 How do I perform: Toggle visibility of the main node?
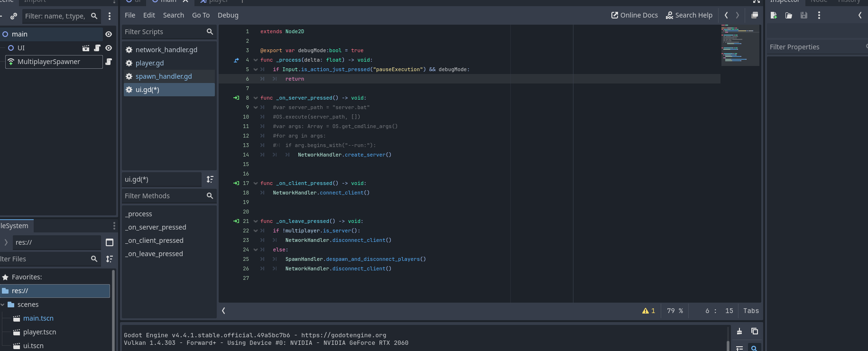[x=109, y=34]
